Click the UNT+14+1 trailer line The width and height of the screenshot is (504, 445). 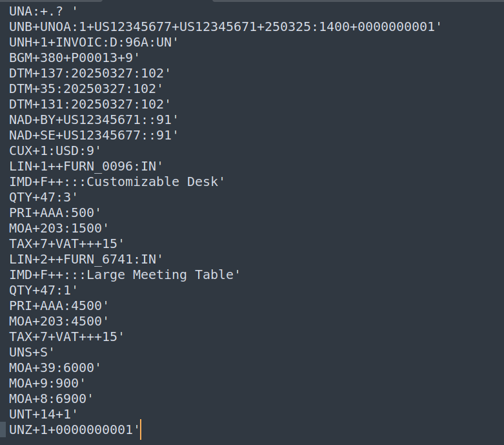[43, 415]
